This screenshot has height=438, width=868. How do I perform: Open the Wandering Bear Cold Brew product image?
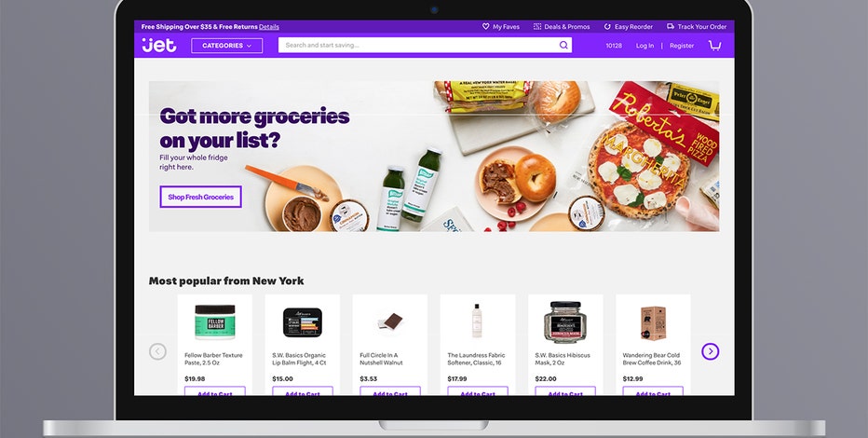click(653, 322)
